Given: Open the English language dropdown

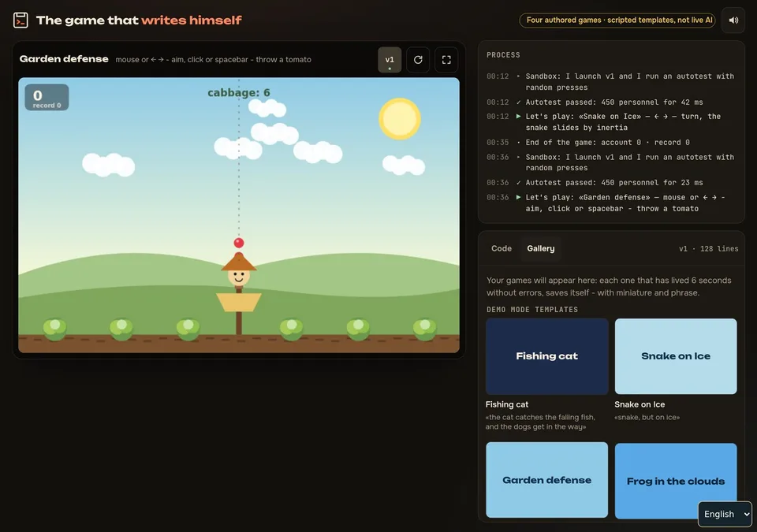Looking at the screenshot, I should (725, 514).
